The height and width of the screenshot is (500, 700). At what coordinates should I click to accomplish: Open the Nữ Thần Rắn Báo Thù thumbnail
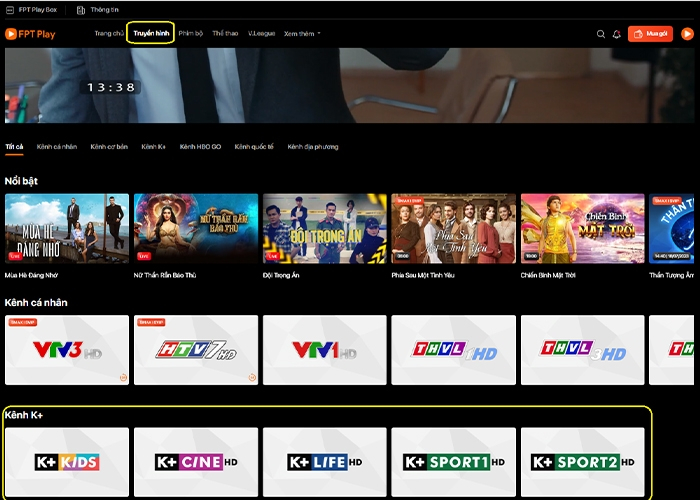tap(196, 229)
